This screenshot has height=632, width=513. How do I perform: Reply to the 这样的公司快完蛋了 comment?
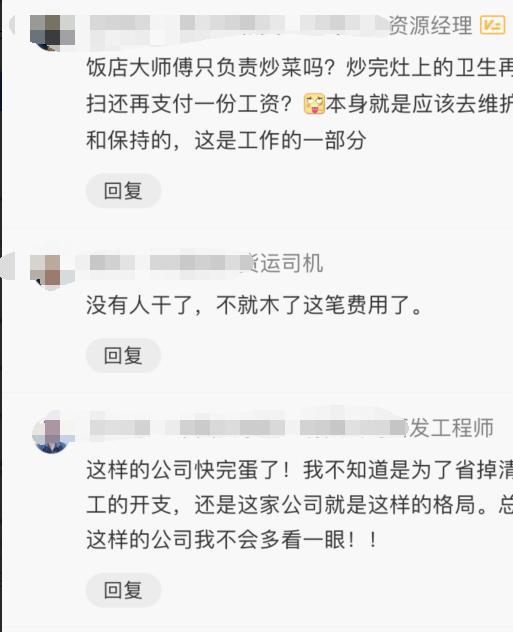[x=123, y=590]
